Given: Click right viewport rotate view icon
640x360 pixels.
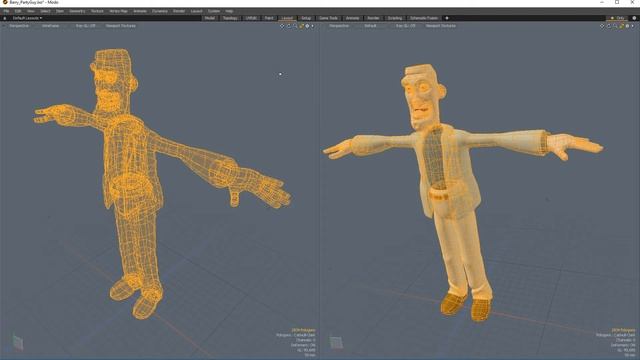Looking at the screenshot, I should pyautogui.click(x=609, y=26).
